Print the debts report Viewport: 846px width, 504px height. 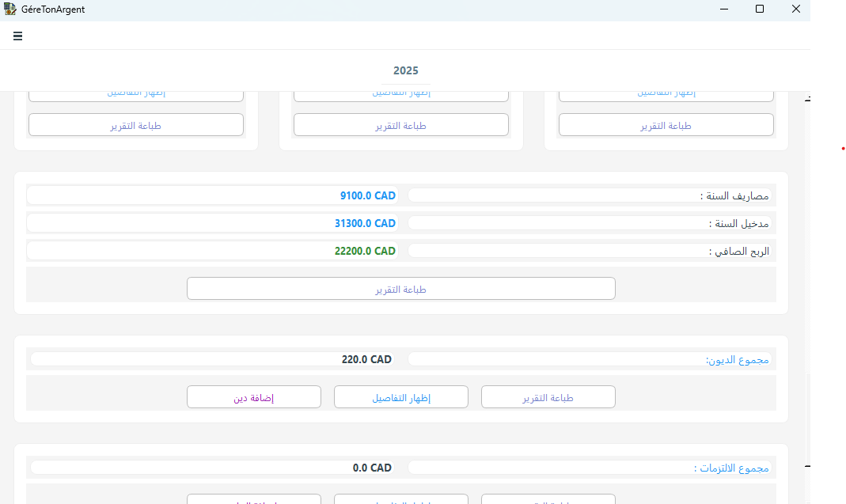(548, 397)
